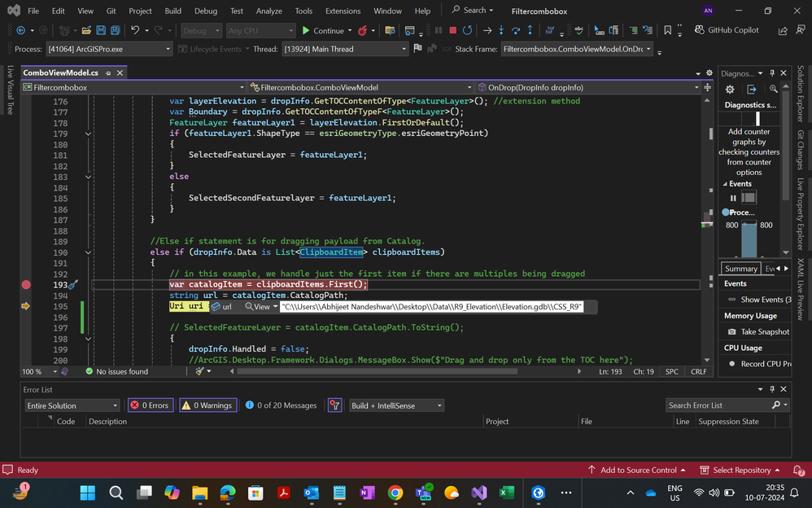The width and height of the screenshot is (812, 508).
Task: Click the bookmark icon in toolbar
Action: coord(668,31)
